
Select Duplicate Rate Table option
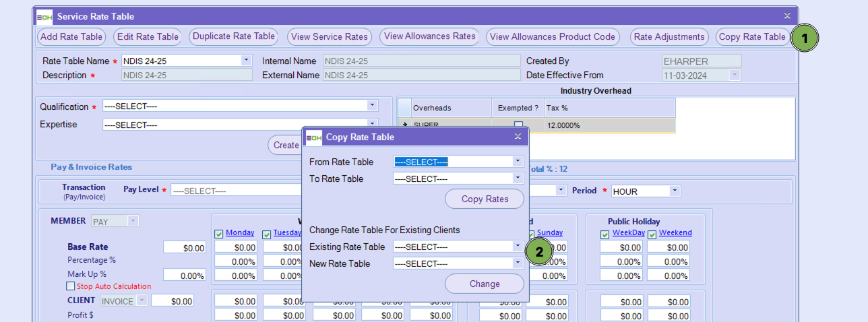[x=234, y=36]
